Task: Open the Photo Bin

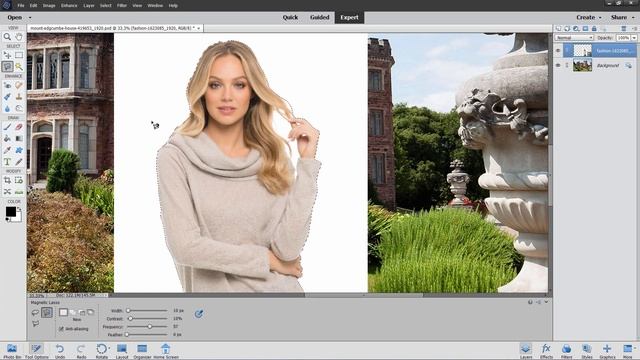Action: [12, 351]
